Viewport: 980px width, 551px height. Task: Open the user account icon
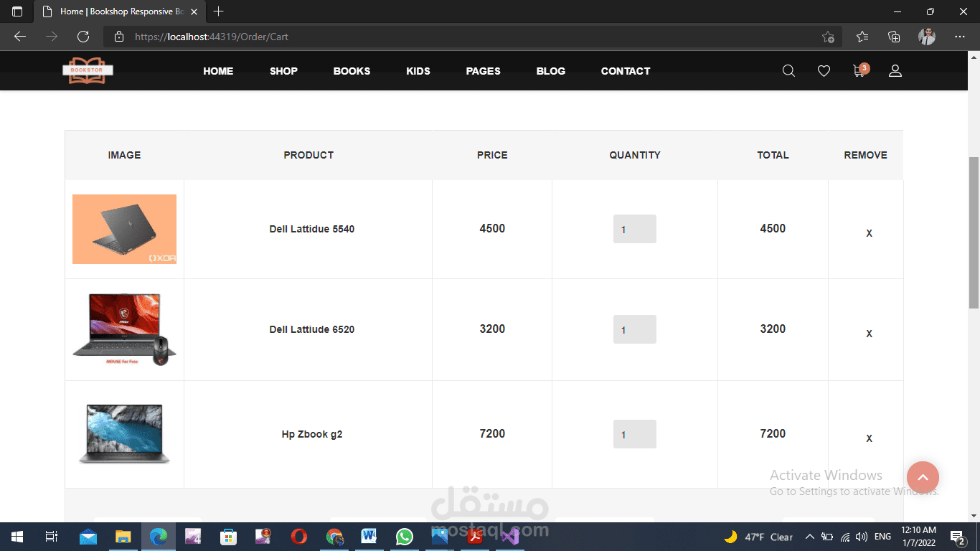(895, 71)
